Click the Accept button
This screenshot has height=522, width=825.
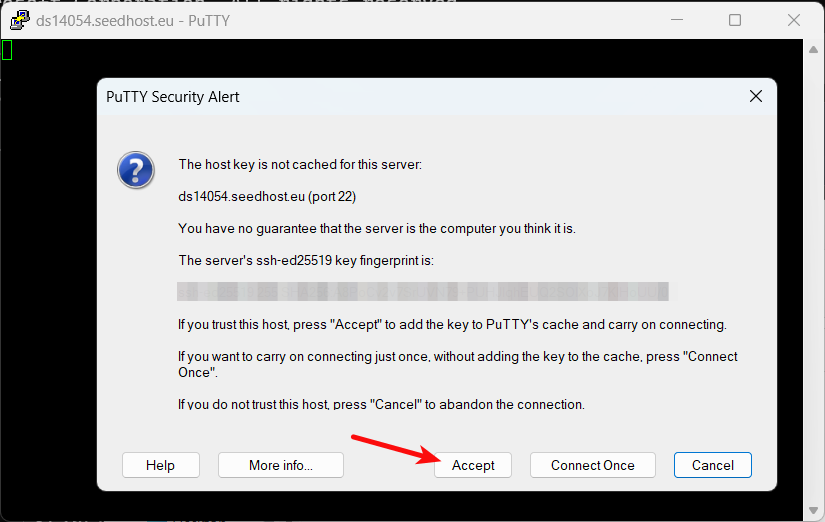(x=472, y=465)
